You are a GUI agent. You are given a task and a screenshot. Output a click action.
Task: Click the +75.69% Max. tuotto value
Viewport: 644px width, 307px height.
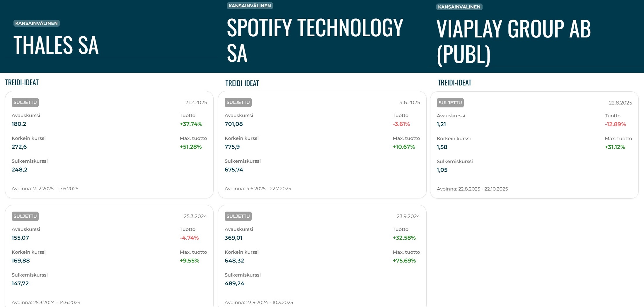[404, 260]
